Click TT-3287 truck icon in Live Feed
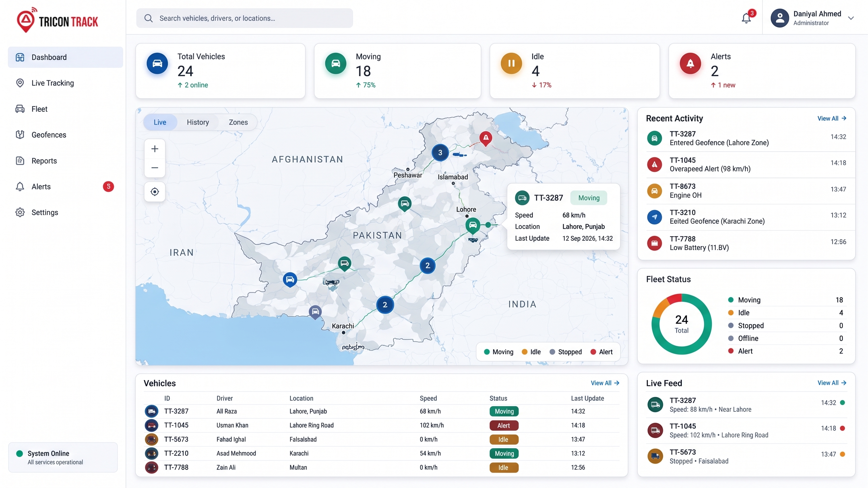The height and width of the screenshot is (488, 868). [655, 405]
